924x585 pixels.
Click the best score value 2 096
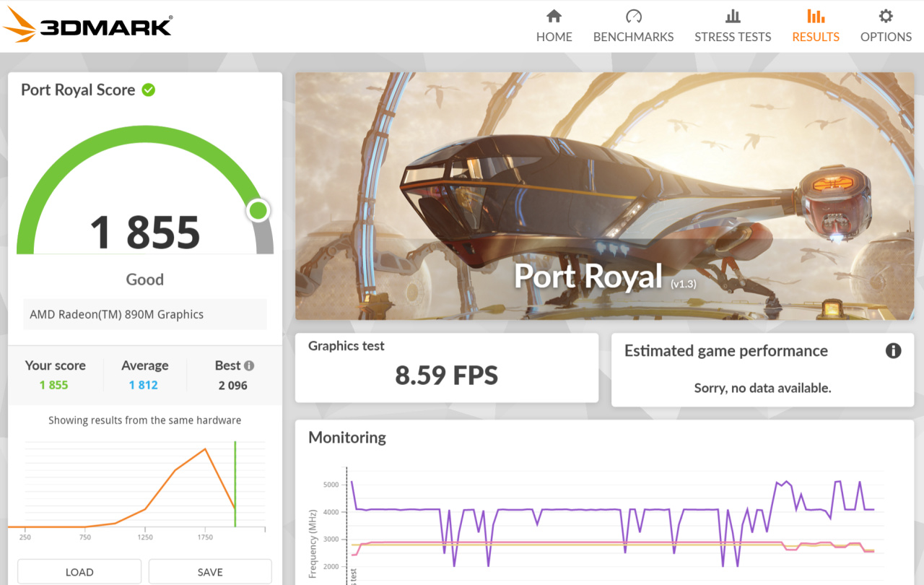[232, 385]
